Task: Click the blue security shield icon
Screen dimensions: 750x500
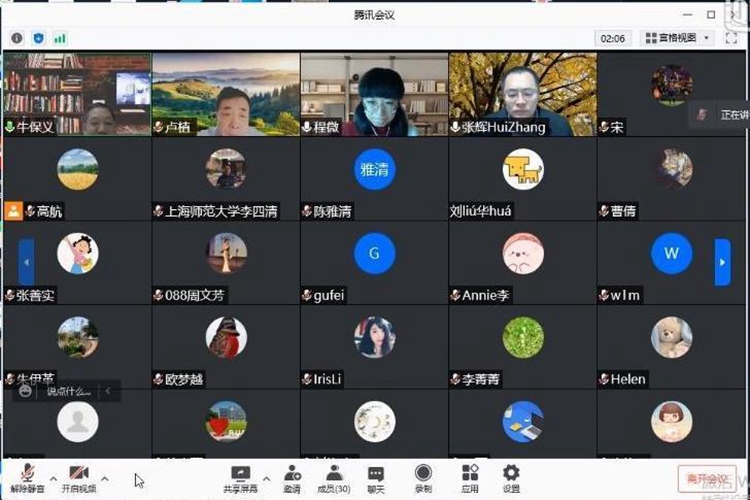Action: 38,38
